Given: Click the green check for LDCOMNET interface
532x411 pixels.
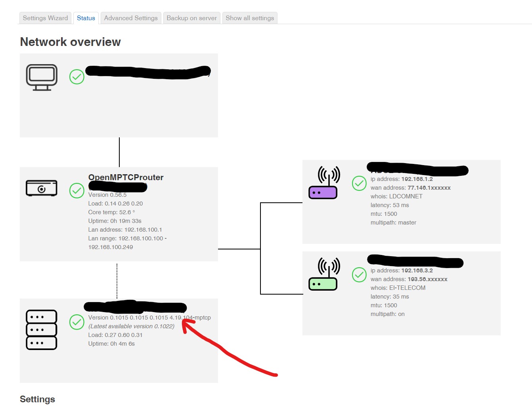Looking at the screenshot, I should pyautogui.click(x=359, y=183).
